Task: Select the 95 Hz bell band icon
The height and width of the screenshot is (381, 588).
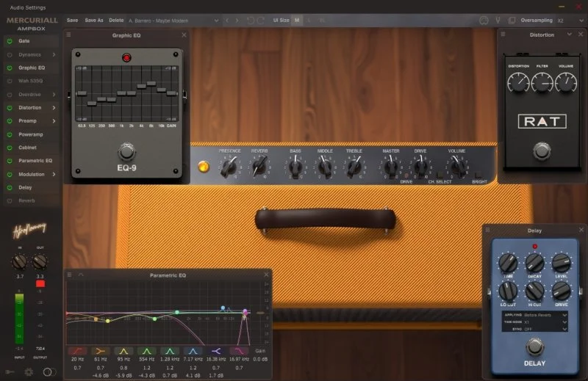Action: click(x=123, y=351)
